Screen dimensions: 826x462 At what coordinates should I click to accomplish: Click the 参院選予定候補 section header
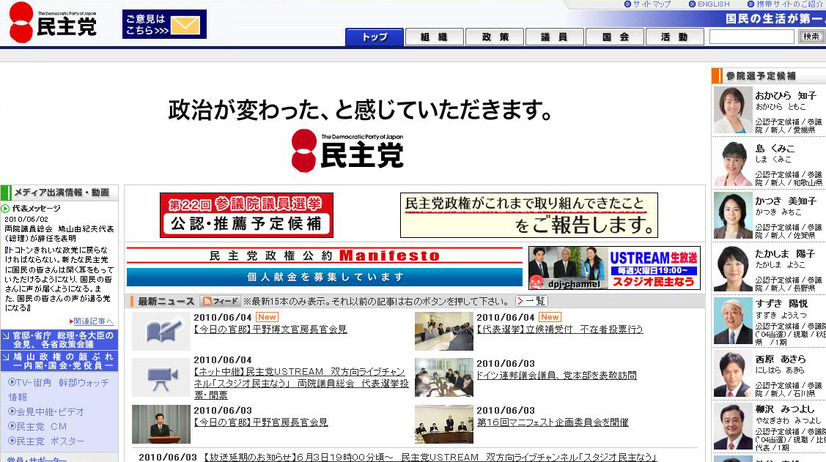pyautogui.click(x=769, y=76)
